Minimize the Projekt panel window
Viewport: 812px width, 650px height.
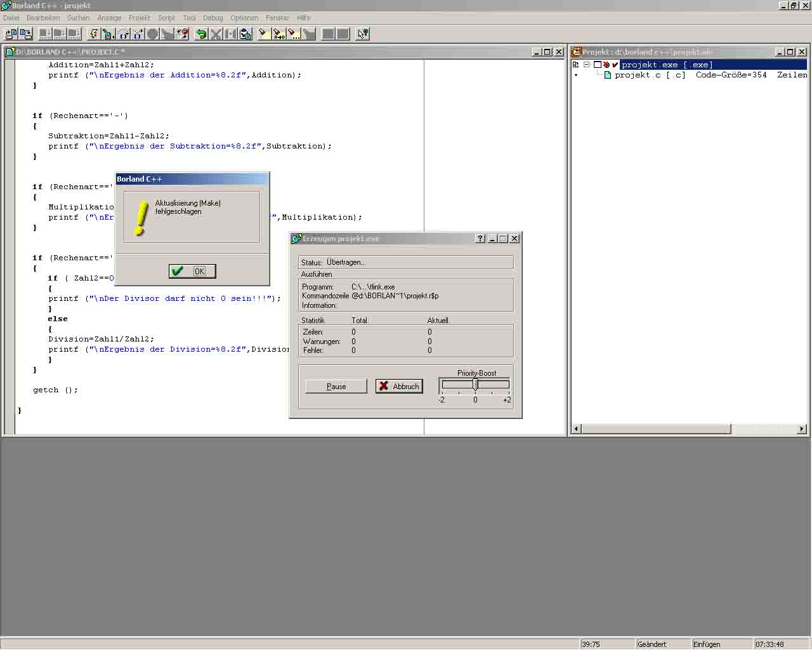pos(780,52)
